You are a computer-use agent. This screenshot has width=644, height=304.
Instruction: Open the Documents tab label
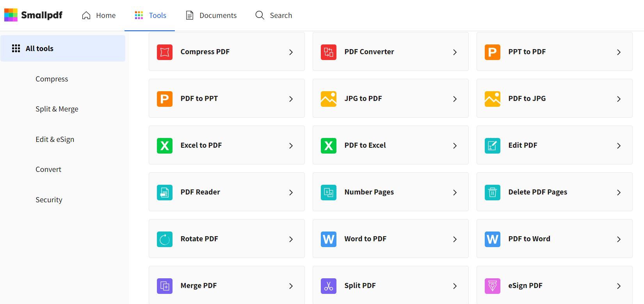[218, 15]
